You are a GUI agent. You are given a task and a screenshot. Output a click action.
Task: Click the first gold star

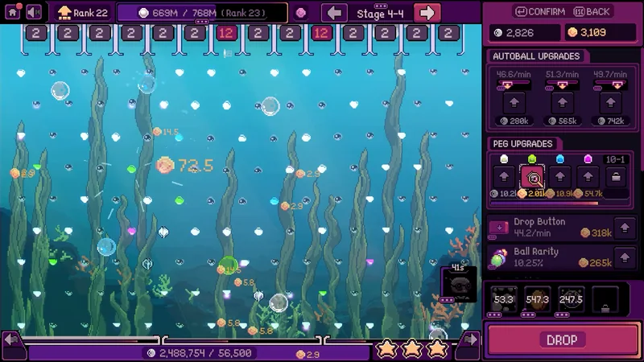(386, 348)
